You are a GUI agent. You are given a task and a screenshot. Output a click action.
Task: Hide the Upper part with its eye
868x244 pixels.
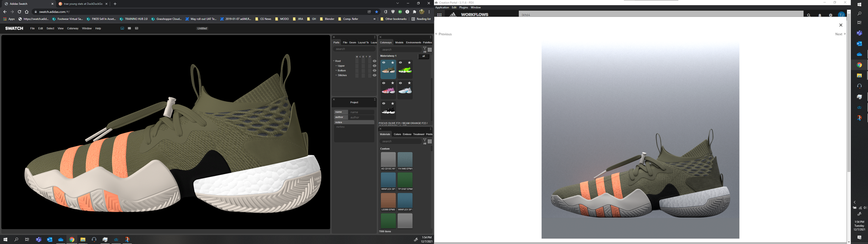click(375, 66)
